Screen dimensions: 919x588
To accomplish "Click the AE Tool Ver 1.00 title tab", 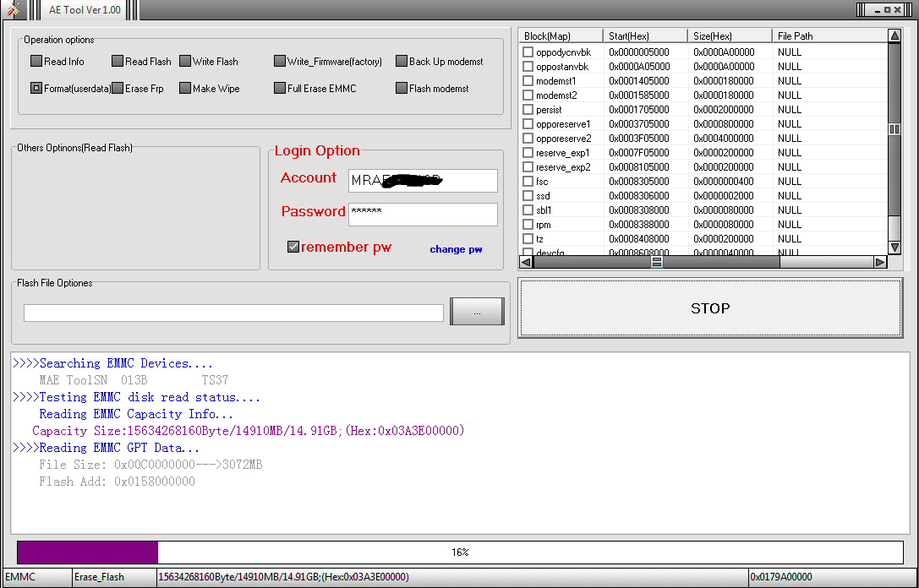I will tap(85, 10).
